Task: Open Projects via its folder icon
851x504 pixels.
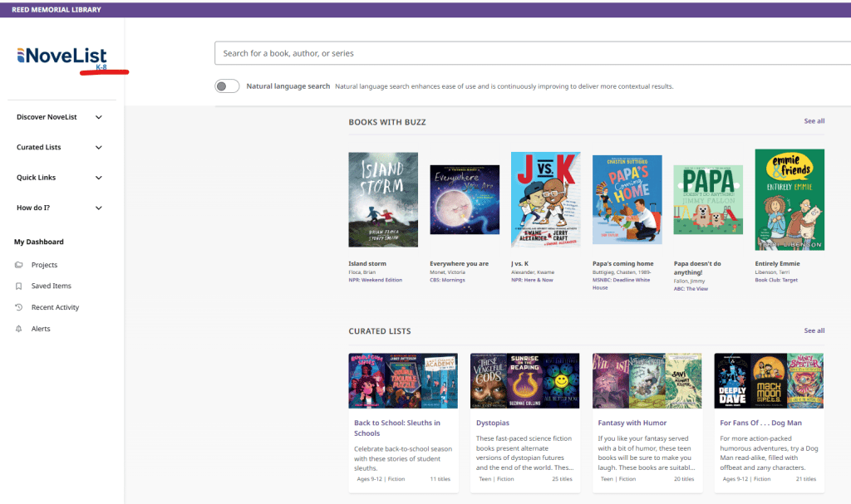Action: 19,265
